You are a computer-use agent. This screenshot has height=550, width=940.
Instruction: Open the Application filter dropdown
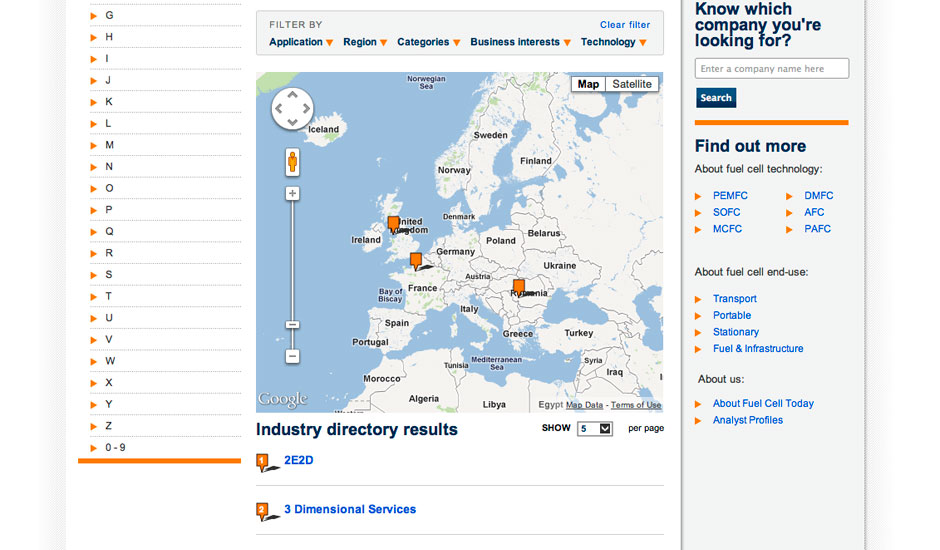(x=301, y=42)
